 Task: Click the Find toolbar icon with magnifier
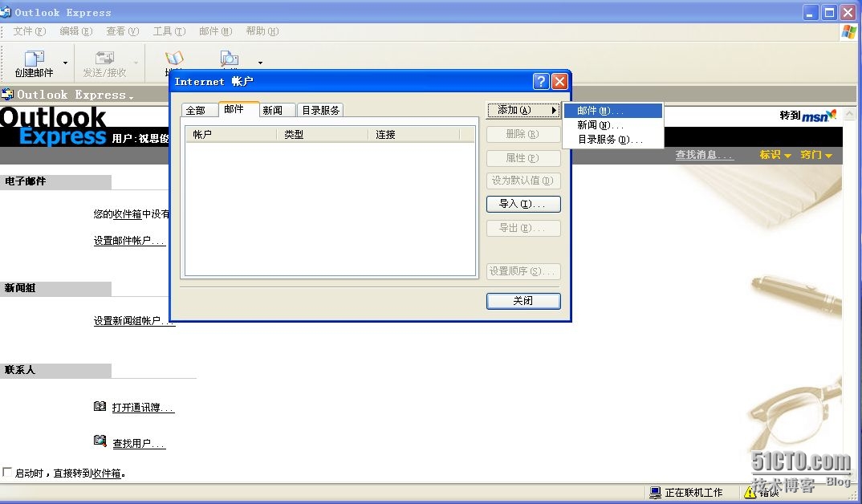point(230,58)
